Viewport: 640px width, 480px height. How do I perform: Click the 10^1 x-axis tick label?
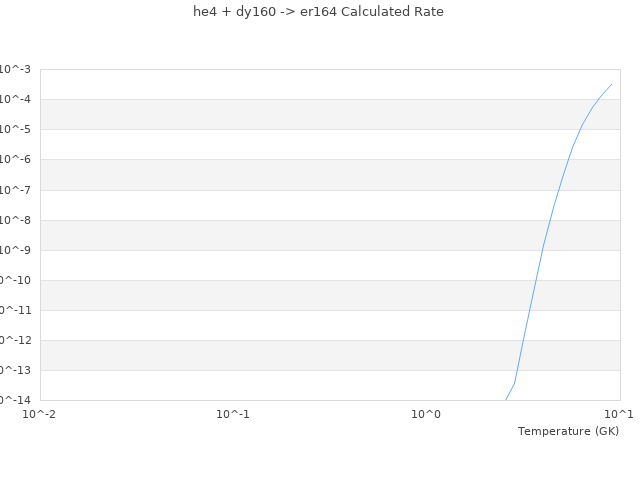(x=619, y=414)
